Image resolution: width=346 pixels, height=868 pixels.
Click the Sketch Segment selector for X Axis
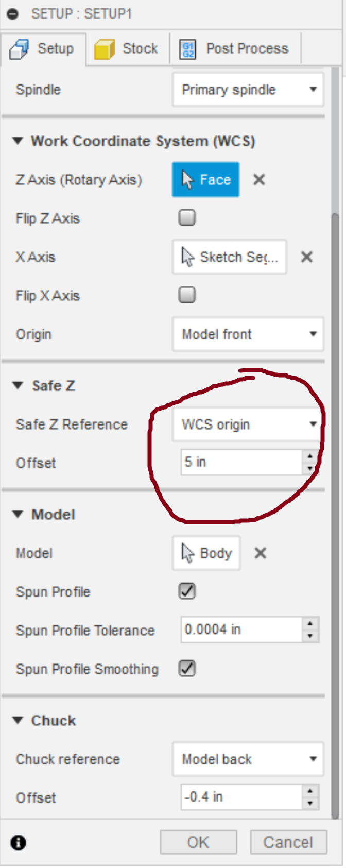click(x=229, y=257)
